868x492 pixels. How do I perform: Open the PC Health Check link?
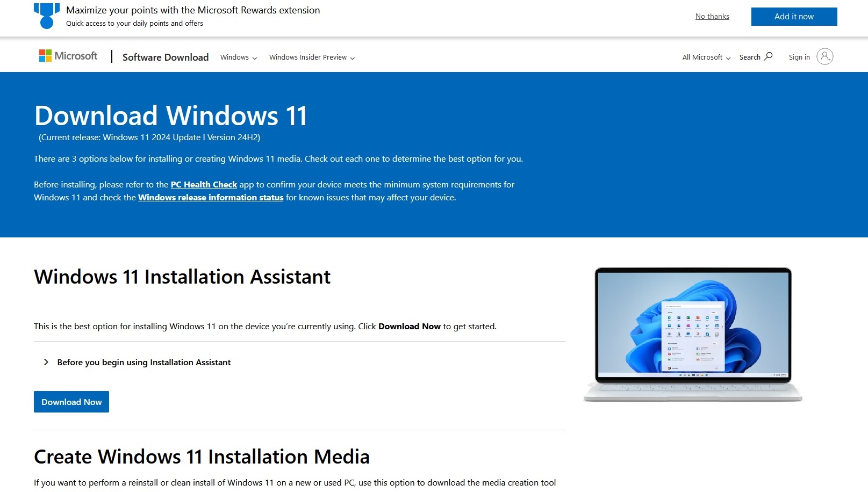[204, 185]
